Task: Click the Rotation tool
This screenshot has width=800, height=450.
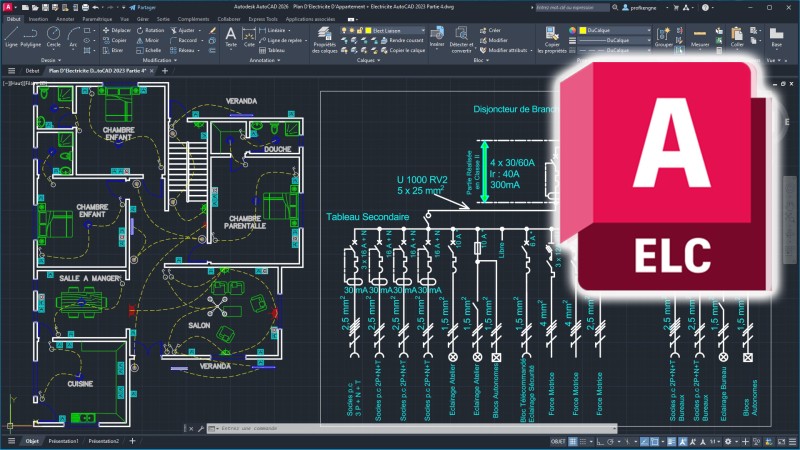Action: [x=151, y=31]
